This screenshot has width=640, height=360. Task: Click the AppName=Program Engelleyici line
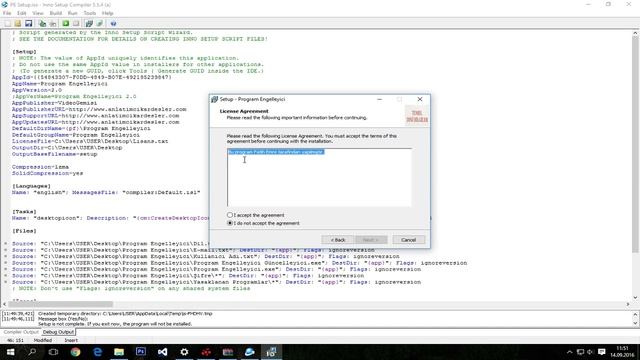[60, 84]
